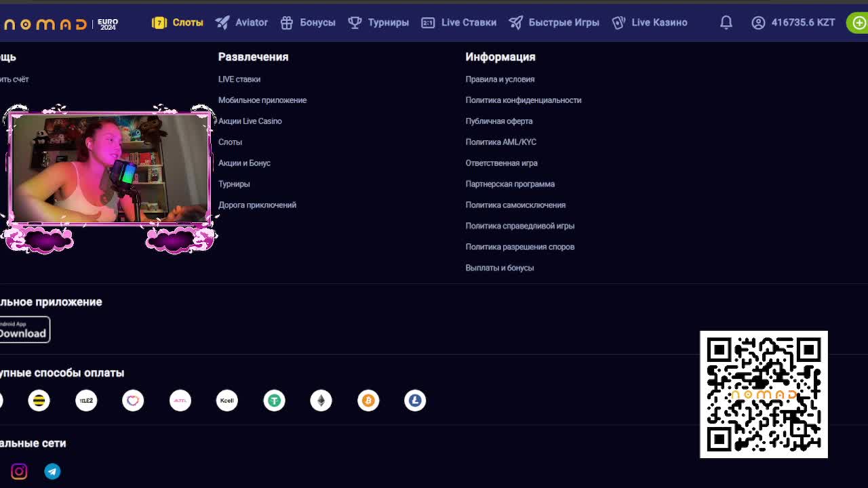This screenshot has height=488, width=868.
Task: Open Выплаты и бонусы
Action: [500, 268]
